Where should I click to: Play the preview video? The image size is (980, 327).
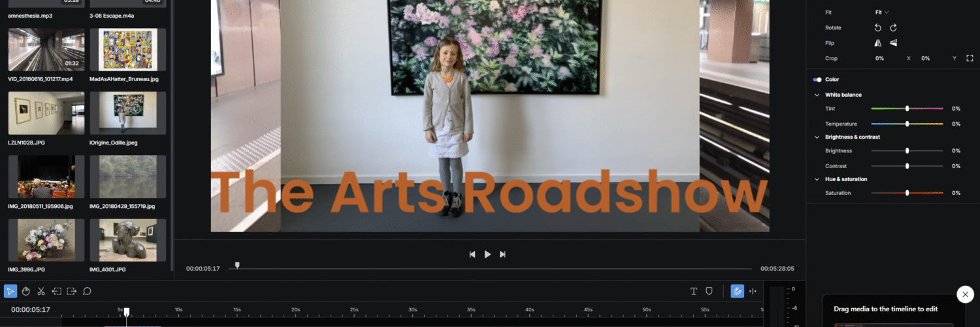coord(487,254)
